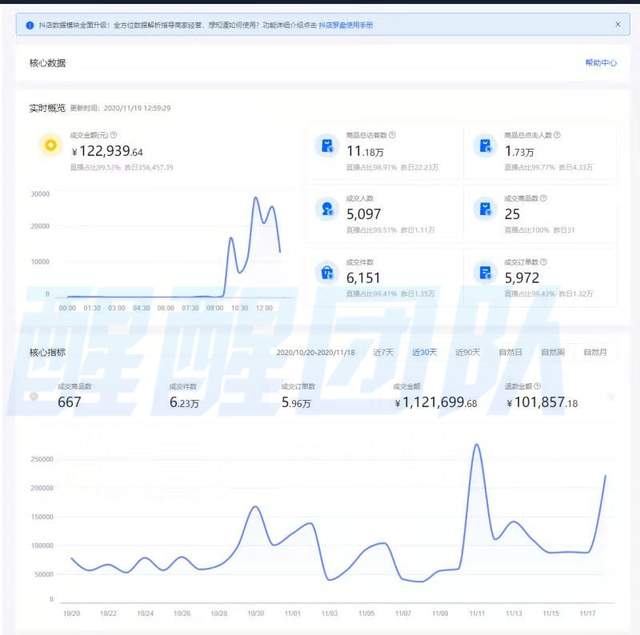
Task: Click the 成交件数 card icon
Action: pyautogui.click(x=327, y=271)
